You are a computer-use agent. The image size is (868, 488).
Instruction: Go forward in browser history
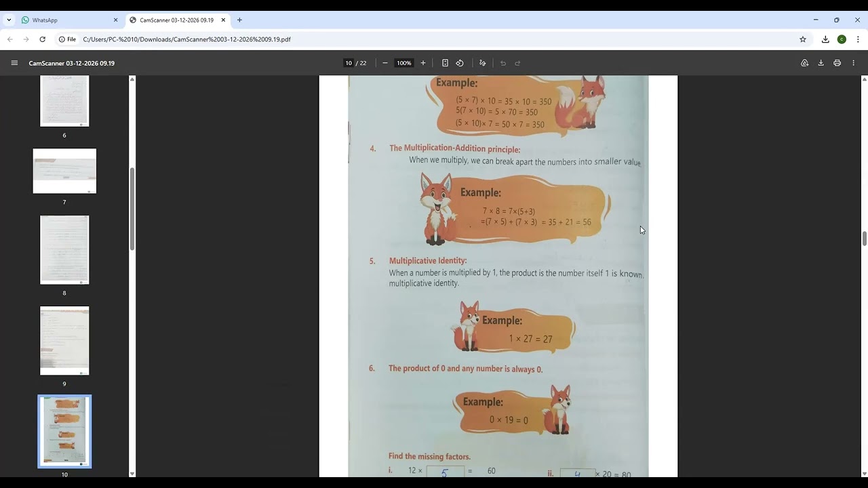point(26,39)
